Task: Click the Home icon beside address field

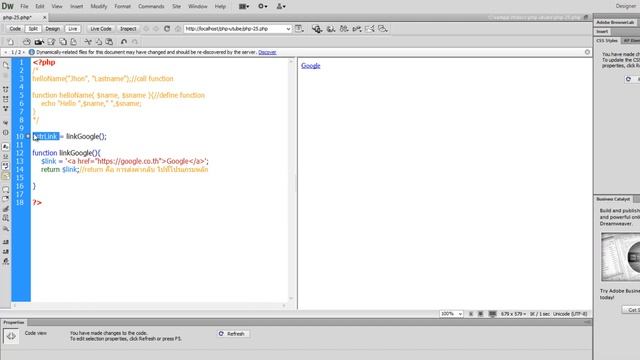Action: pyautogui.click(x=178, y=29)
